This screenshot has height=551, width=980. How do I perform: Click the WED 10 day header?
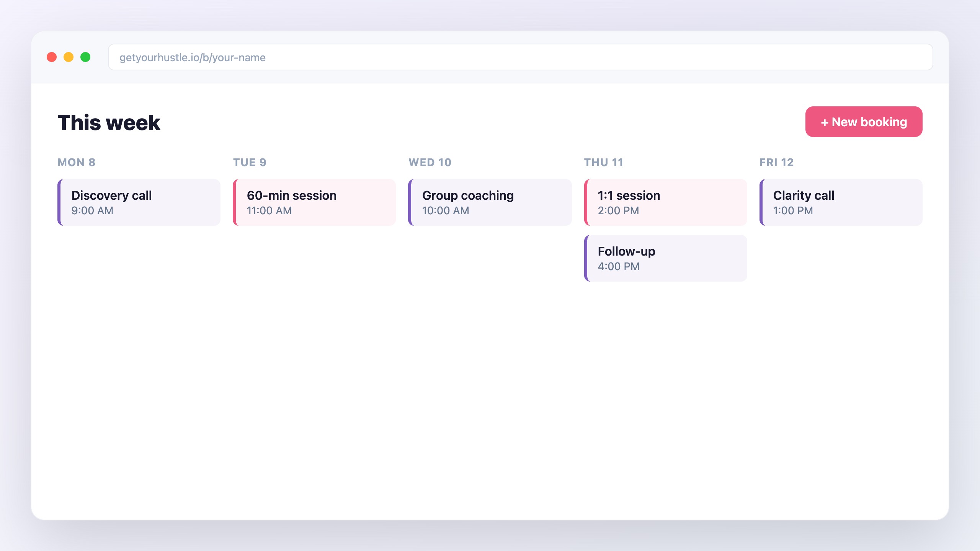point(430,162)
